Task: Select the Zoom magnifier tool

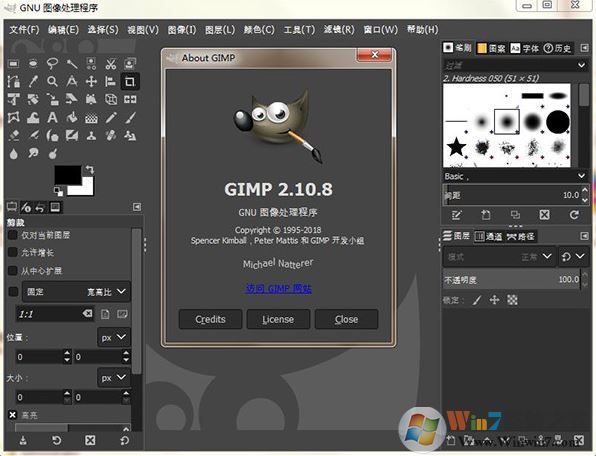Action: point(52,81)
